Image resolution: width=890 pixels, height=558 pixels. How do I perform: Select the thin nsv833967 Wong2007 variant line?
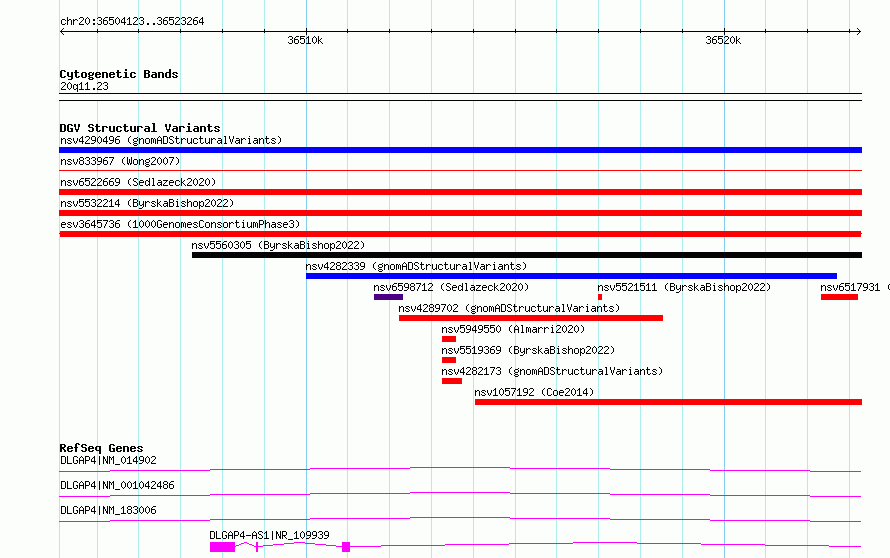click(460, 170)
